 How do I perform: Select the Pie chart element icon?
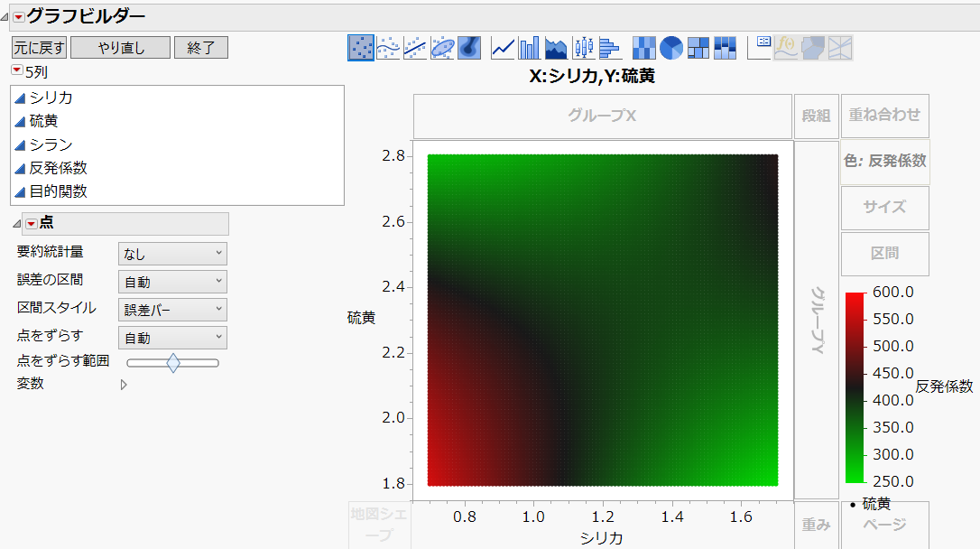670,48
